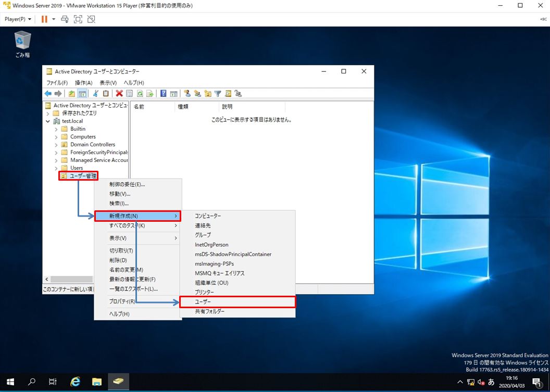
Task: Click the Up one level folder icon
Action: (x=71, y=94)
